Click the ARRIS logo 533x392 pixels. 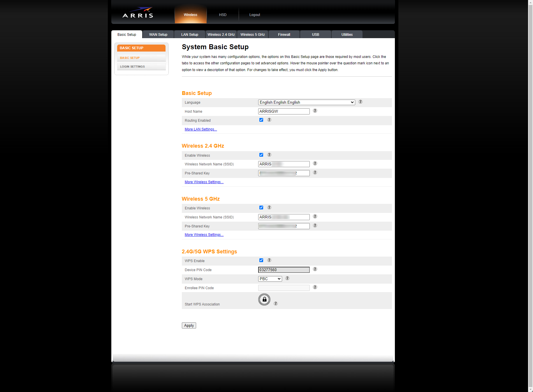pos(137,12)
